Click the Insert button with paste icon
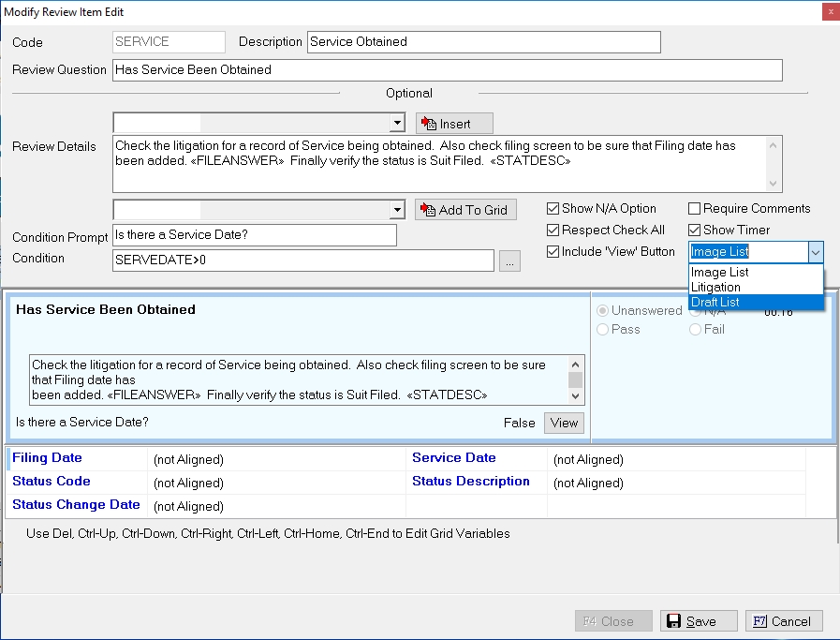 pos(454,124)
